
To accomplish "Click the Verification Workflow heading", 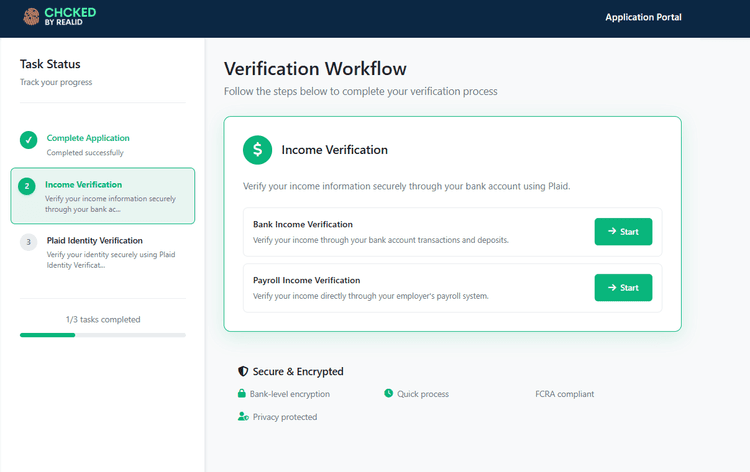I will [x=315, y=69].
